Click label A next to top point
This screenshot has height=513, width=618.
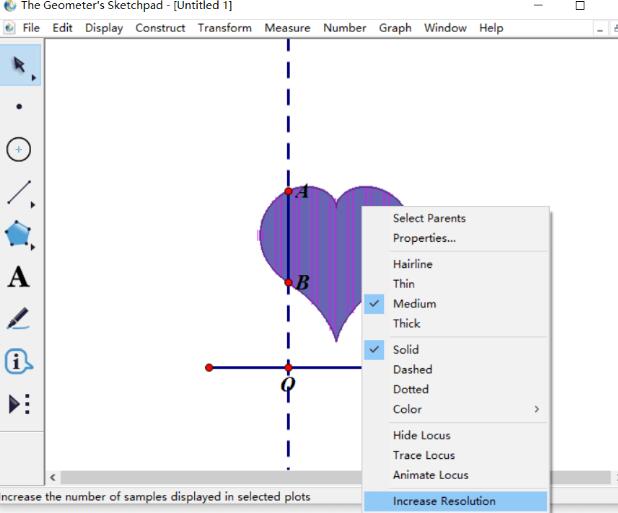pyautogui.click(x=303, y=191)
